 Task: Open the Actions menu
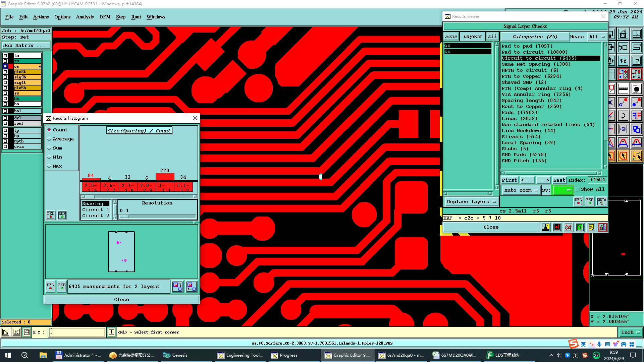tap(41, 17)
